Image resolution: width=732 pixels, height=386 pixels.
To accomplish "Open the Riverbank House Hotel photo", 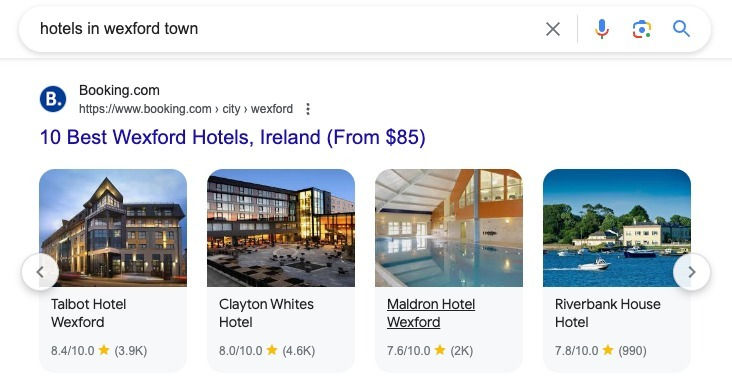I will pos(617,228).
